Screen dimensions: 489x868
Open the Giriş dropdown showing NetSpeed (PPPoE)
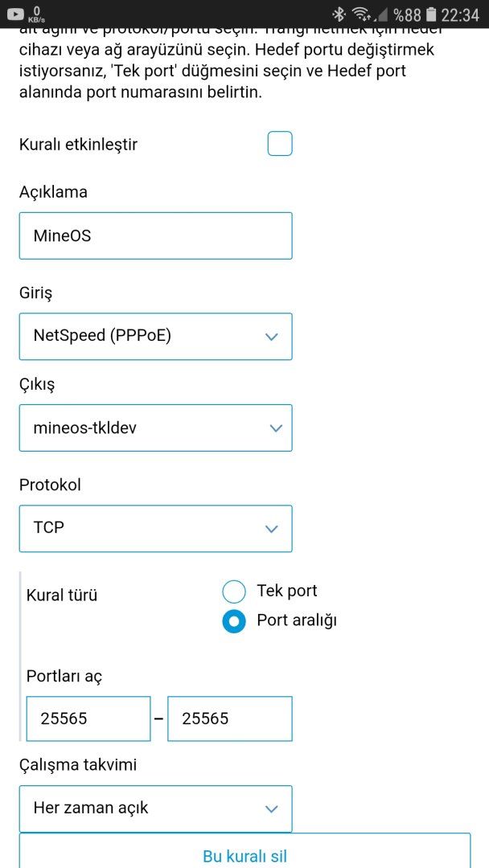(x=155, y=336)
